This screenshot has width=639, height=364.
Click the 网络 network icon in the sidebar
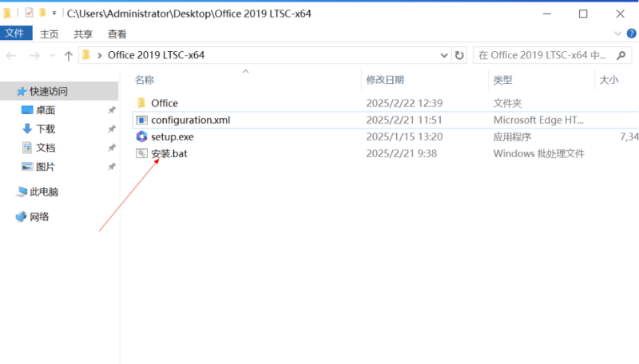22,216
